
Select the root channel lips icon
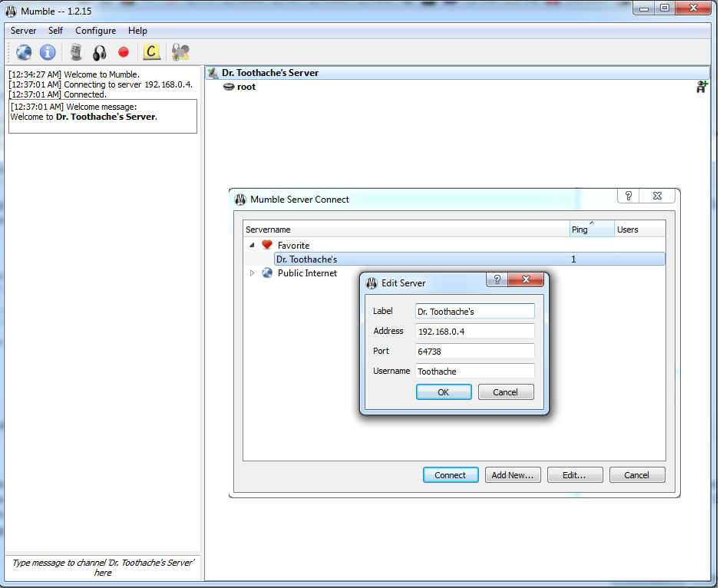click(229, 87)
